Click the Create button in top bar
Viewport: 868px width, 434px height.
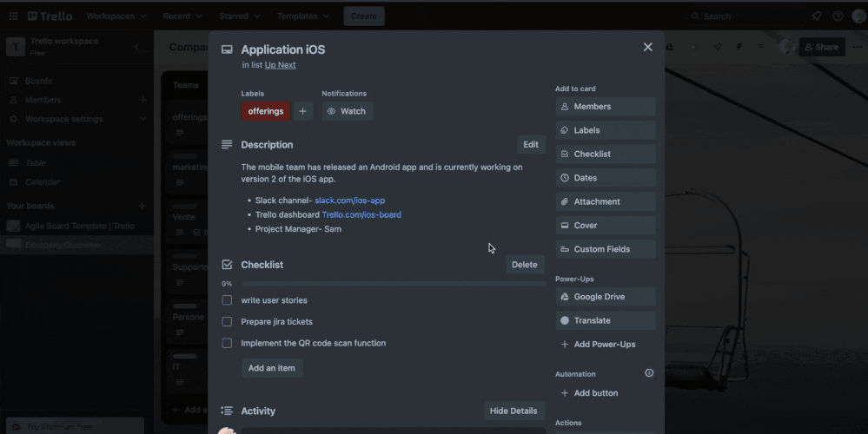coord(364,16)
